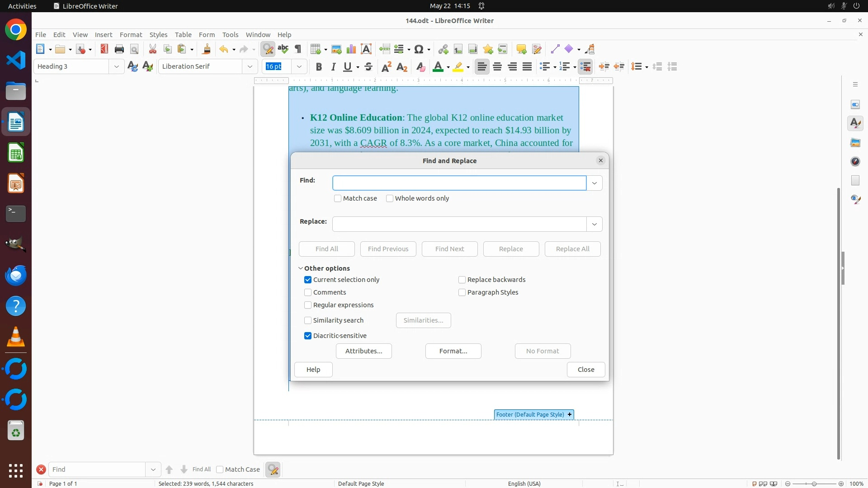Enable Regular expressions checkbox
868x488 pixels.
tap(308, 305)
